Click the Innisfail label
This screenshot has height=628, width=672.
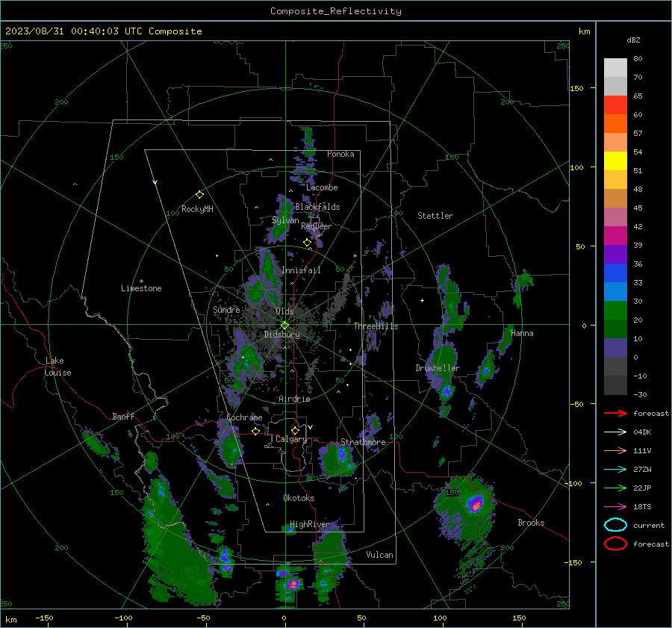click(x=301, y=270)
